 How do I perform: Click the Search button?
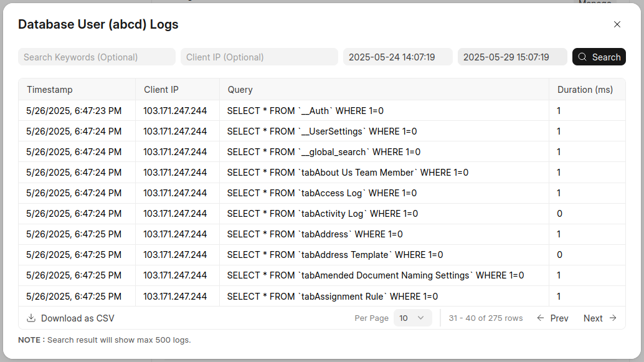point(599,57)
